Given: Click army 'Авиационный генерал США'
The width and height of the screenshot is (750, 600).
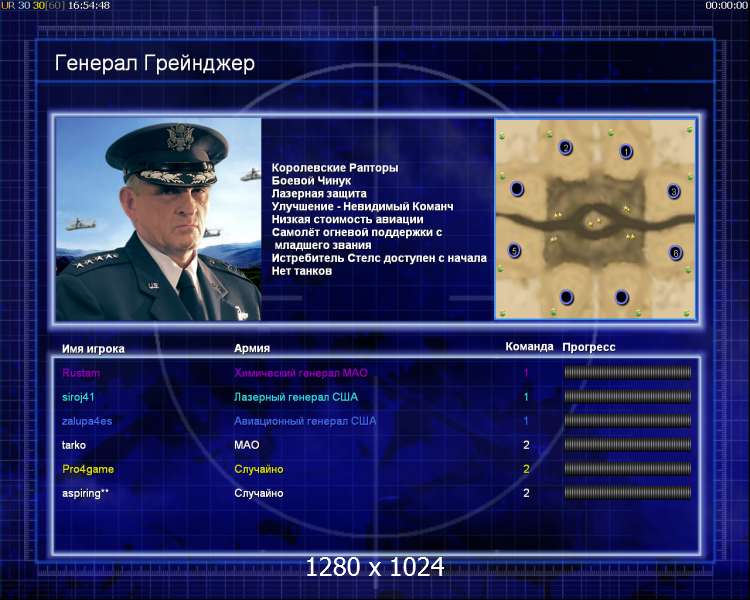Looking at the screenshot, I should (305, 421).
